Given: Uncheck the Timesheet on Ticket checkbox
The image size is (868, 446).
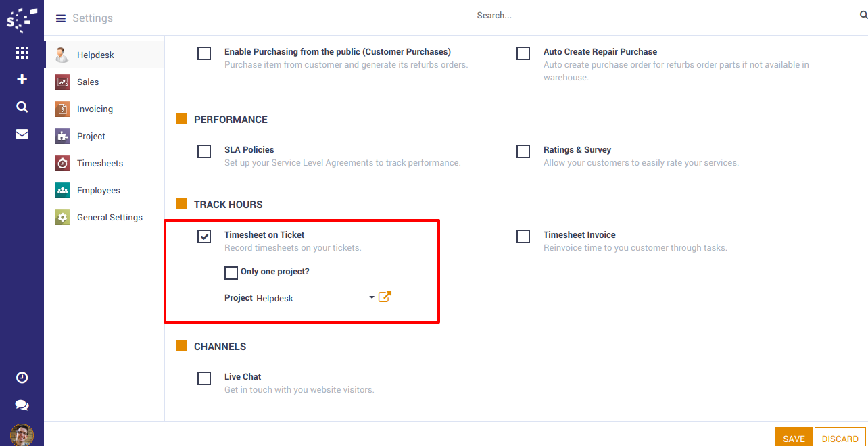Looking at the screenshot, I should (204, 236).
